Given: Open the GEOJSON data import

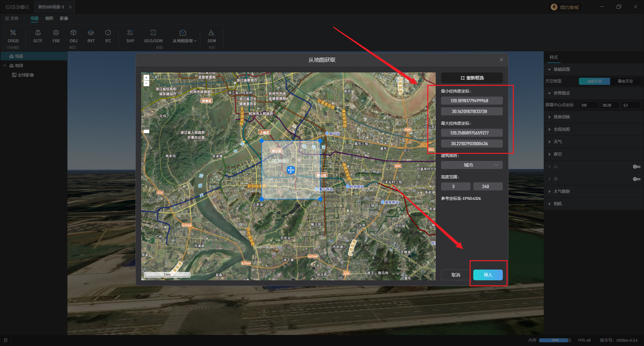Looking at the screenshot, I should pos(153,36).
